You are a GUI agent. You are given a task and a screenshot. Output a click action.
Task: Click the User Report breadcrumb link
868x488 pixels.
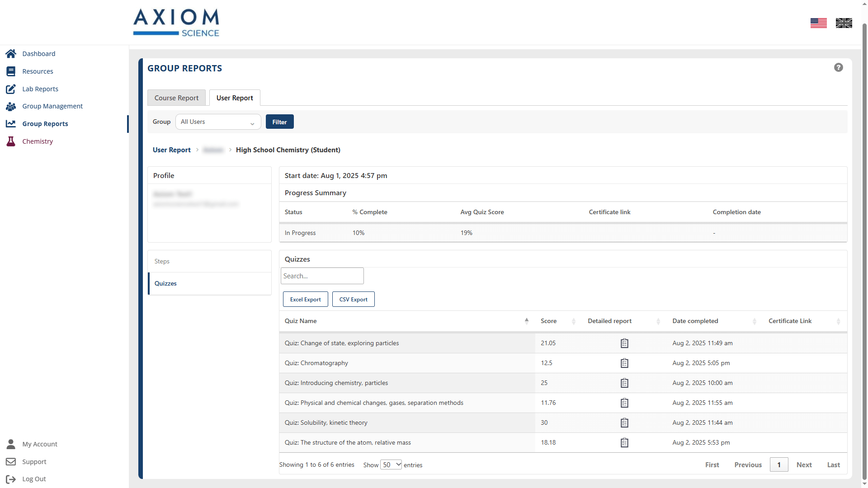pyautogui.click(x=171, y=150)
